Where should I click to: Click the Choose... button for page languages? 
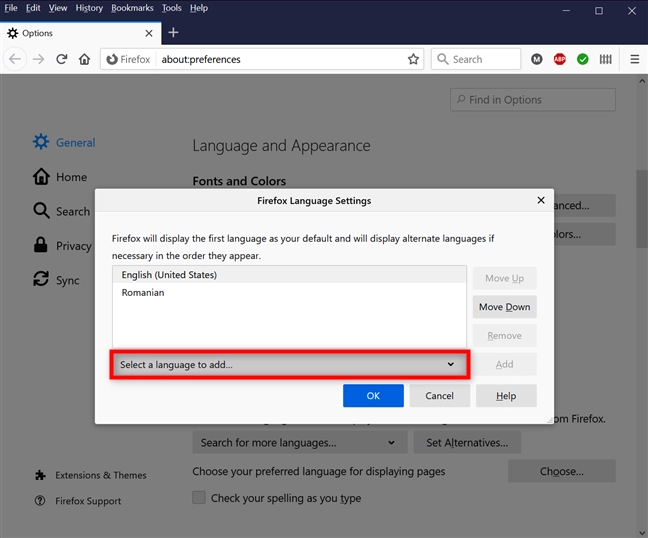tap(562, 471)
